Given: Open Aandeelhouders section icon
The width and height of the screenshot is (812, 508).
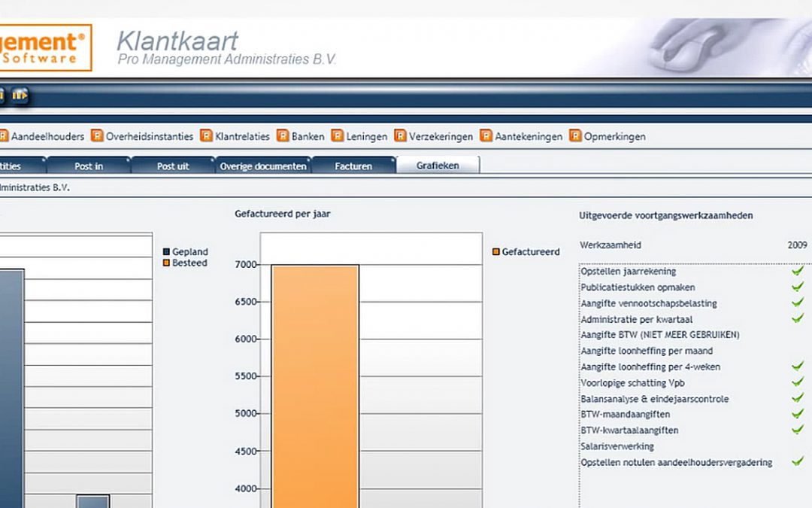Looking at the screenshot, I should tap(4, 135).
